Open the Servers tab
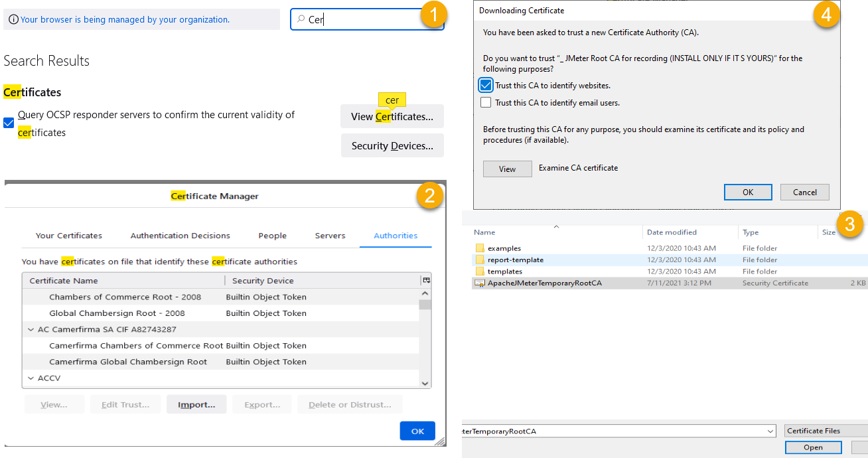This screenshot has width=868, height=458. (330, 236)
